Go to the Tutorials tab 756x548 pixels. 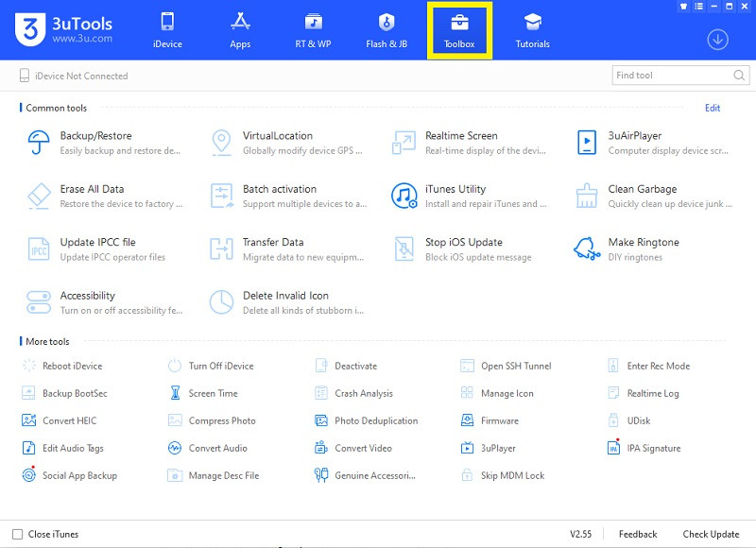[x=532, y=30]
